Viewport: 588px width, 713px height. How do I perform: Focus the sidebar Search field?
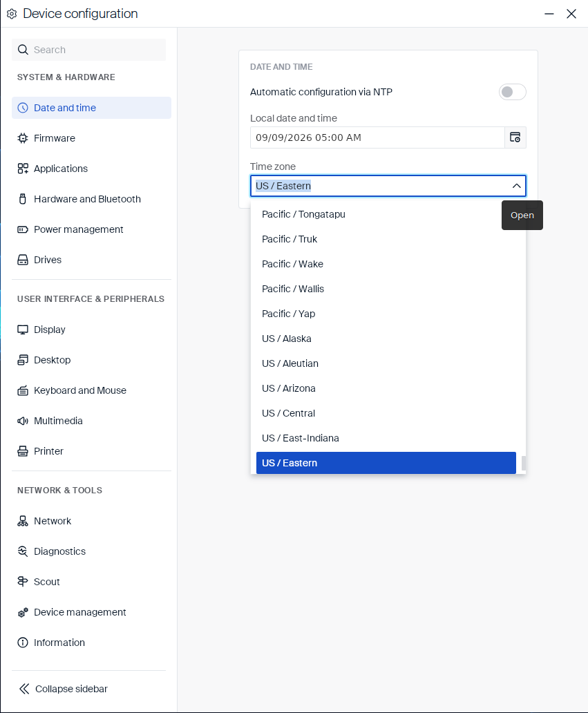click(88, 50)
